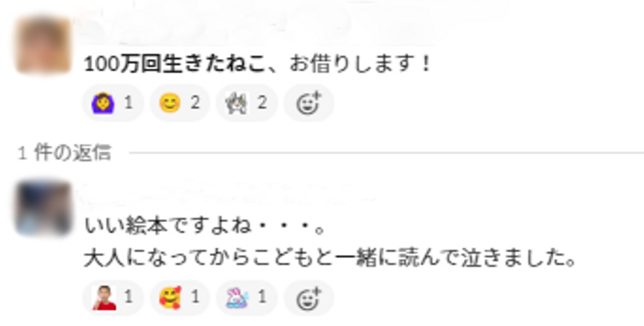Viewport: 644px width, 326px height.
Task: Click the 大人になってから reply line
Action: [x=330, y=259]
